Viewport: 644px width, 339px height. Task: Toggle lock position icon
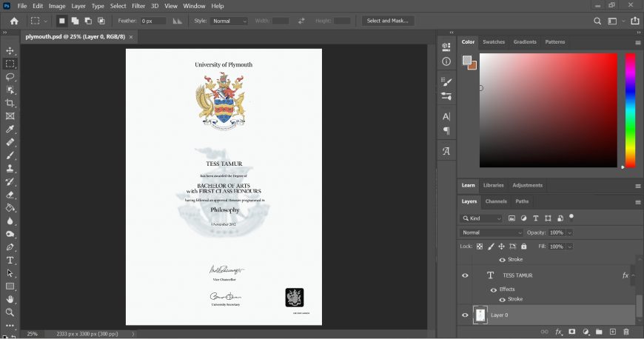(x=501, y=246)
